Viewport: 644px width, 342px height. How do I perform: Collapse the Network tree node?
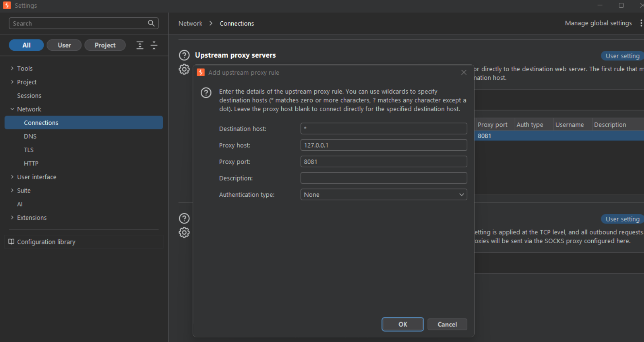(12, 109)
